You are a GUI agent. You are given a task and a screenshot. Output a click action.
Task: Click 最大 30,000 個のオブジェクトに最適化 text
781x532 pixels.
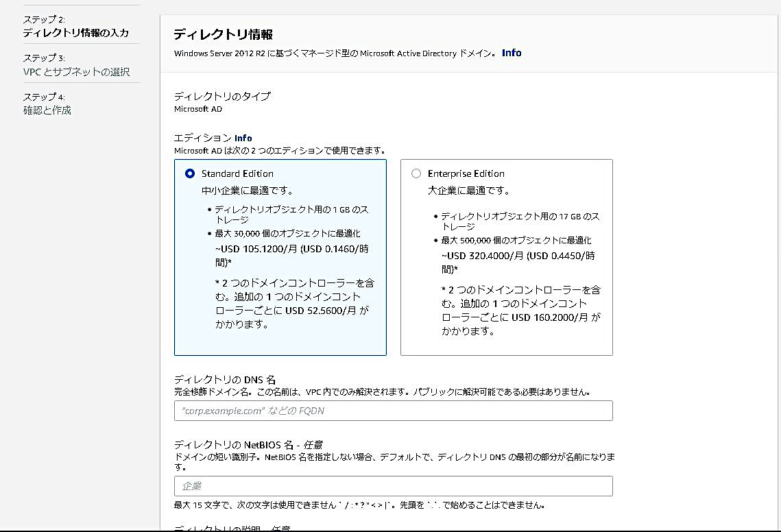click(287, 233)
